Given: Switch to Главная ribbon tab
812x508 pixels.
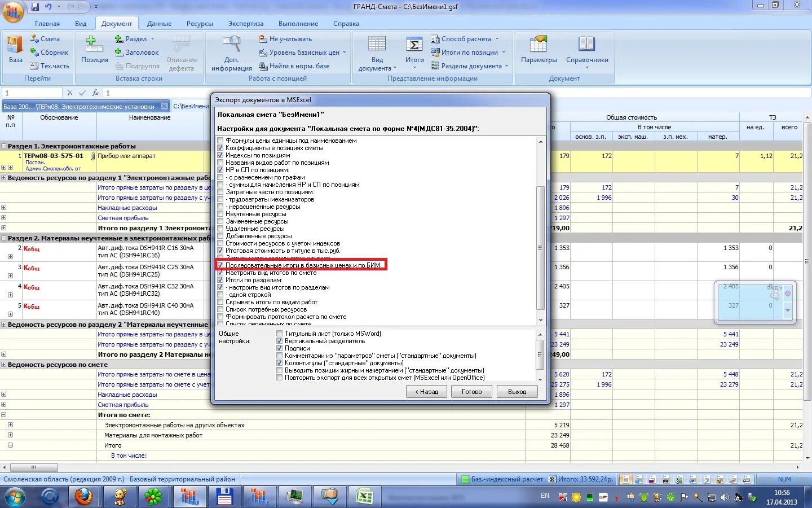Looking at the screenshot, I should (47, 24).
